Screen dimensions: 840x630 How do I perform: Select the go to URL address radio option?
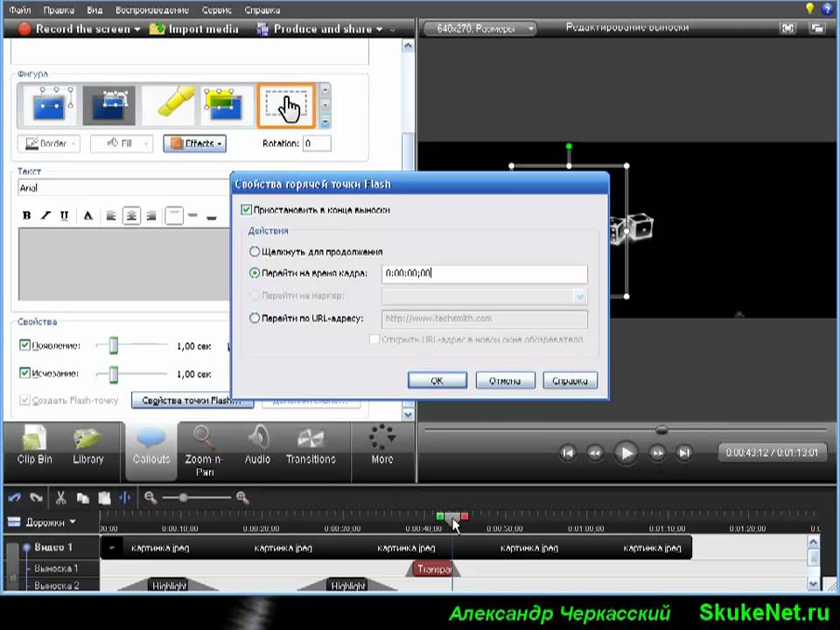pyautogui.click(x=255, y=318)
